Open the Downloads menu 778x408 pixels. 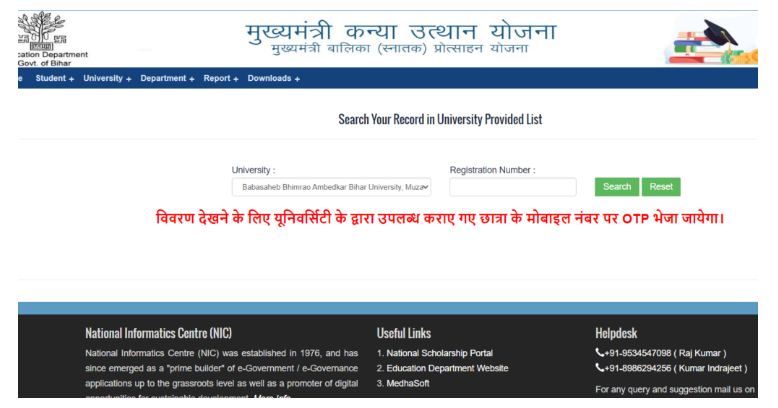(x=273, y=78)
